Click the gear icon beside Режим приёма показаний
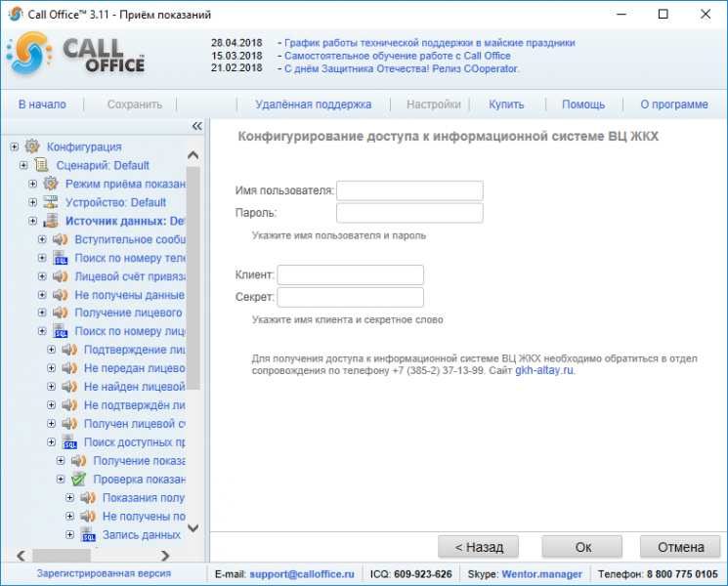Screen dimensions: 728x586 click(51, 184)
